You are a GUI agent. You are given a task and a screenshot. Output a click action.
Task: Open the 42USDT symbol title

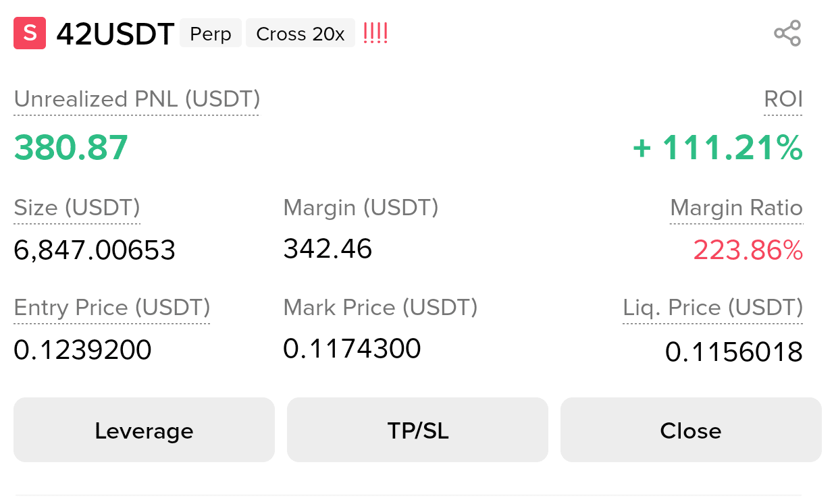click(x=115, y=34)
